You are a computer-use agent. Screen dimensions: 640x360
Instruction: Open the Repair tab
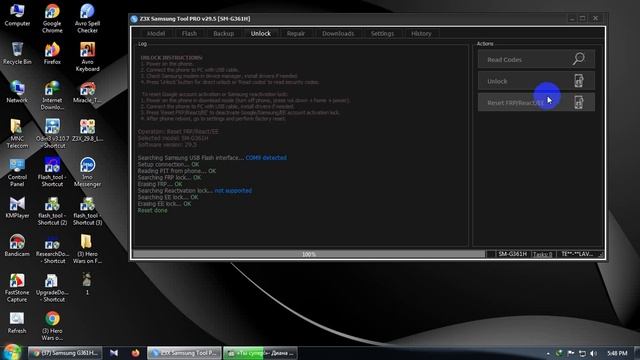click(296, 33)
